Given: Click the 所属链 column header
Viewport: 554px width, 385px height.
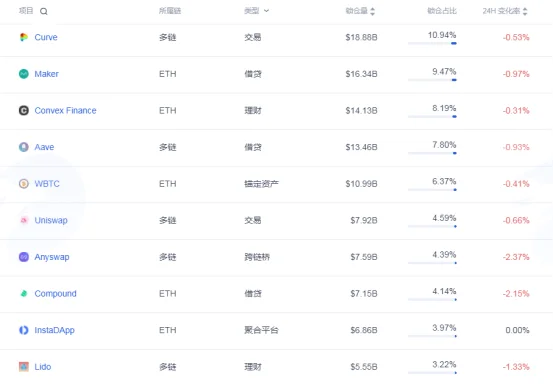Looking at the screenshot, I should click(x=170, y=11).
